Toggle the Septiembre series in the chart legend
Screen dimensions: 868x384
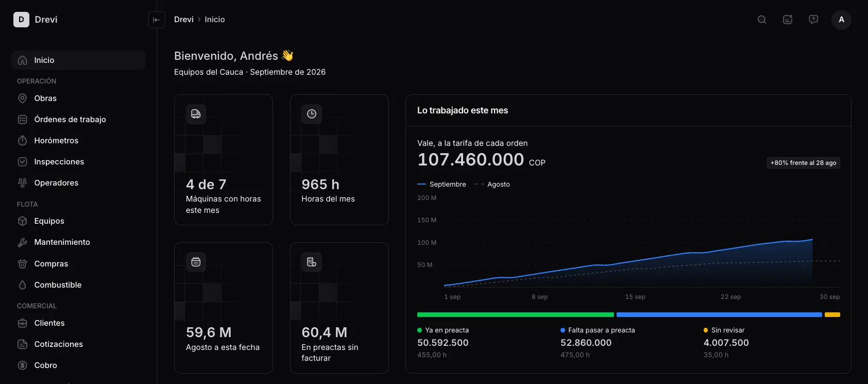[x=441, y=184]
